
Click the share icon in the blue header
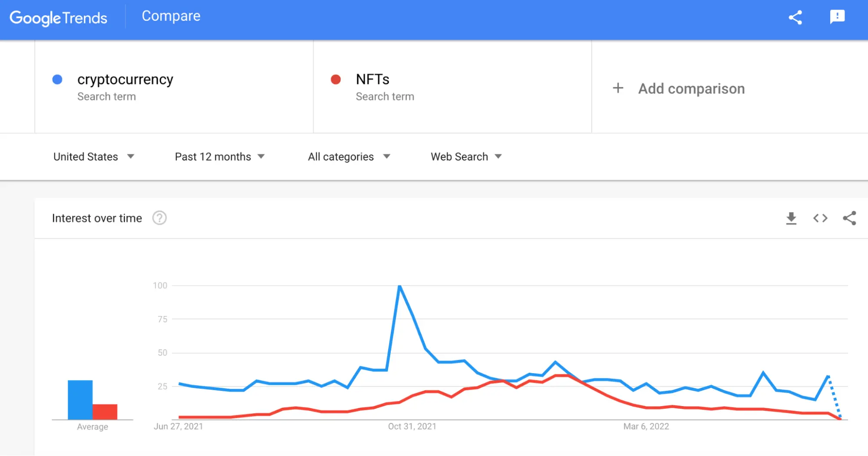click(796, 18)
